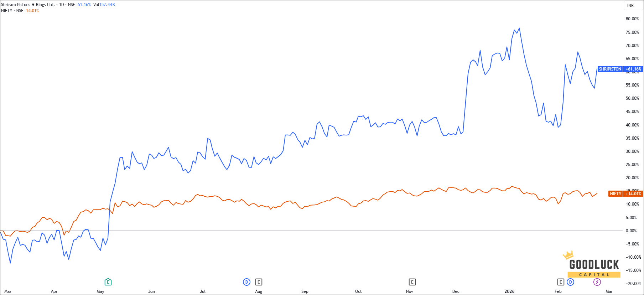Click the Shriram Pistons & Rings Ltd. title

click(x=28, y=5)
